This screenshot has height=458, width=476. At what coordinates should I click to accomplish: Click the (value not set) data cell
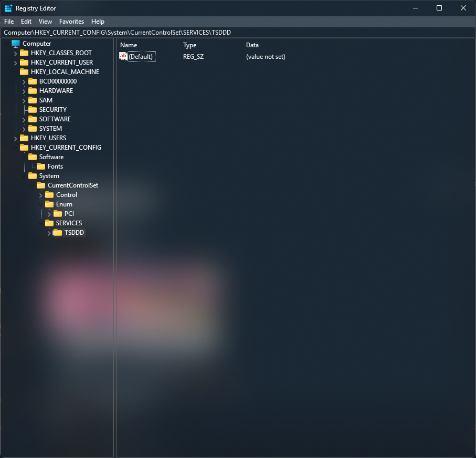click(266, 57)
